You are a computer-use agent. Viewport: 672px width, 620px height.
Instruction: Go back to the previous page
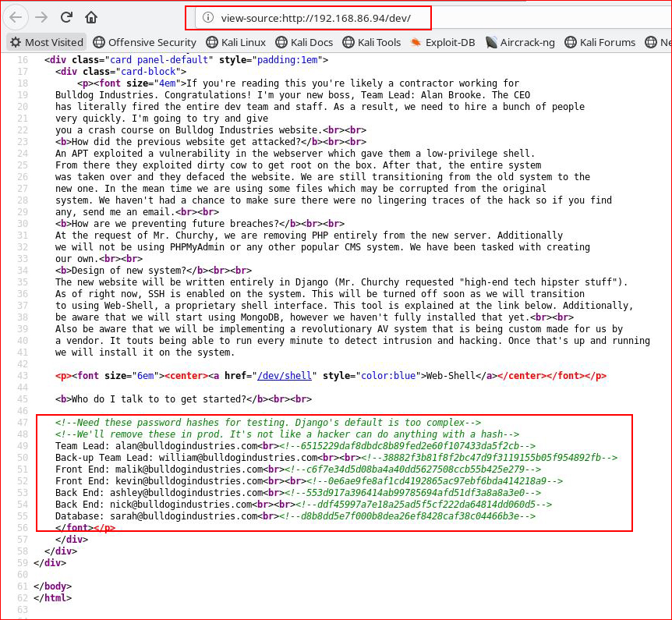tap(16, 18)
